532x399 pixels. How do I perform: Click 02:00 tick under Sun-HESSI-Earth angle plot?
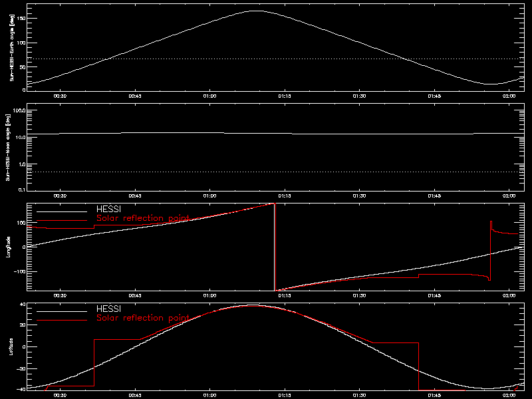click(509, 96)
